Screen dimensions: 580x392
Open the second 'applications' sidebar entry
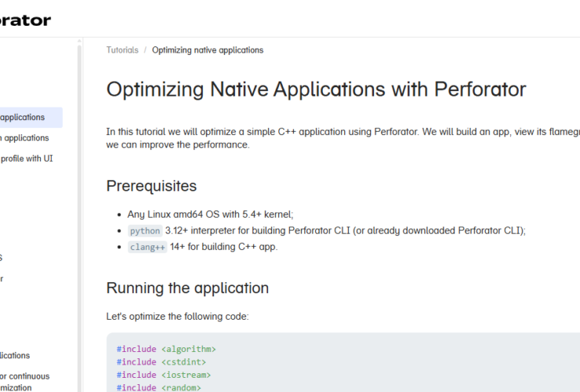25,138
